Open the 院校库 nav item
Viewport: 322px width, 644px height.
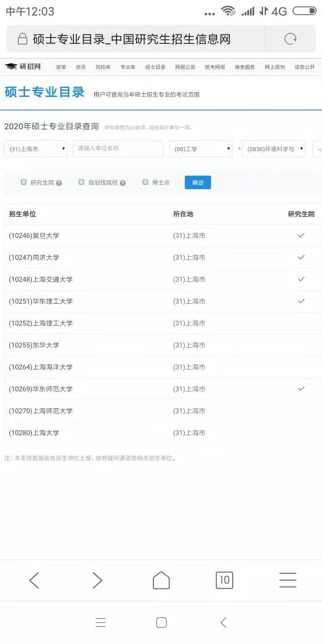pos(103,67)
